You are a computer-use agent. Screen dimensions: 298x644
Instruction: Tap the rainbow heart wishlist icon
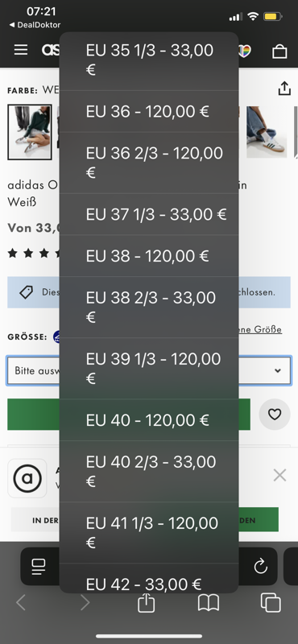[x=245, y=51]
